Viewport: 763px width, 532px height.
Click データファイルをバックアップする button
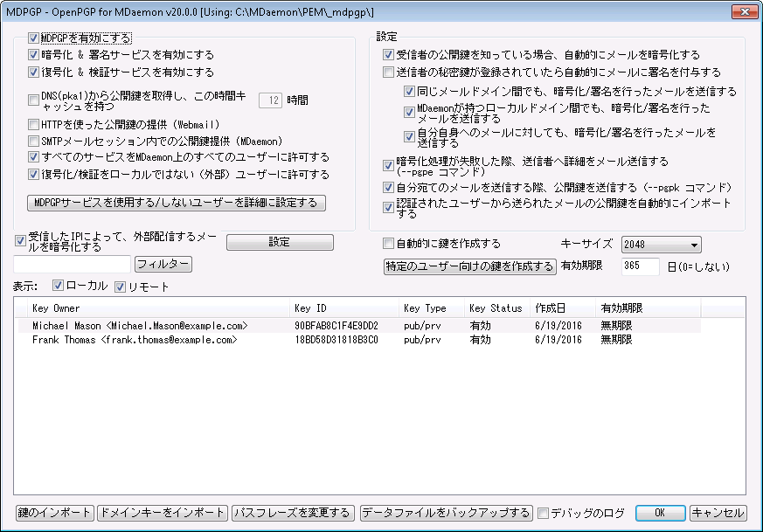446,513
